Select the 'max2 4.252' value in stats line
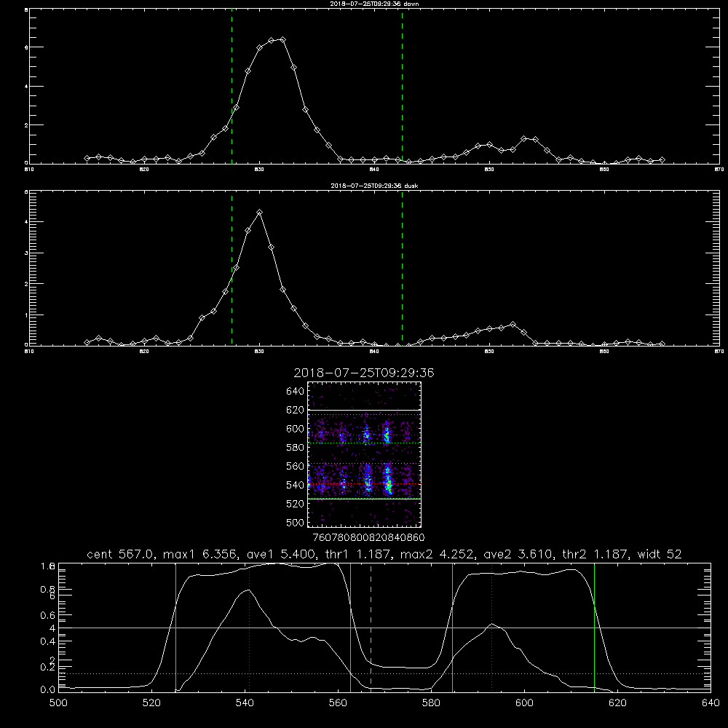Viewport: 728px width, 728px height. (x=438, y=554)
